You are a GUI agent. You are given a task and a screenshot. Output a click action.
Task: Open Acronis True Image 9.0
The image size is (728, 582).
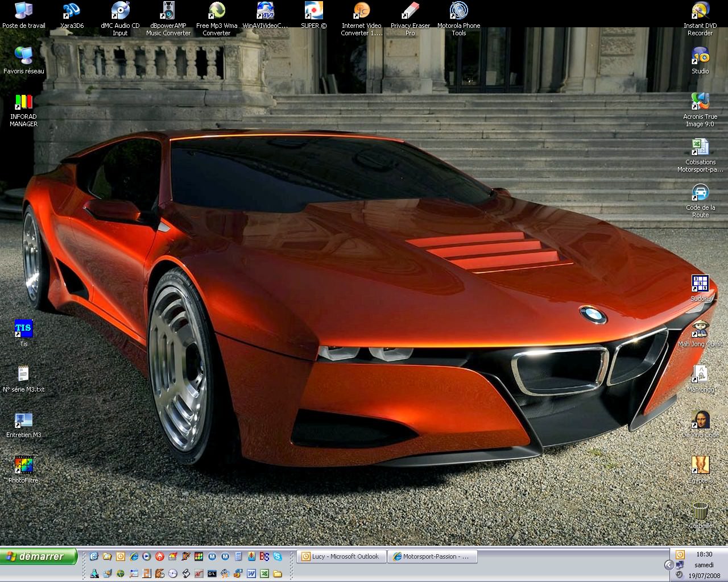pos(700,110)
